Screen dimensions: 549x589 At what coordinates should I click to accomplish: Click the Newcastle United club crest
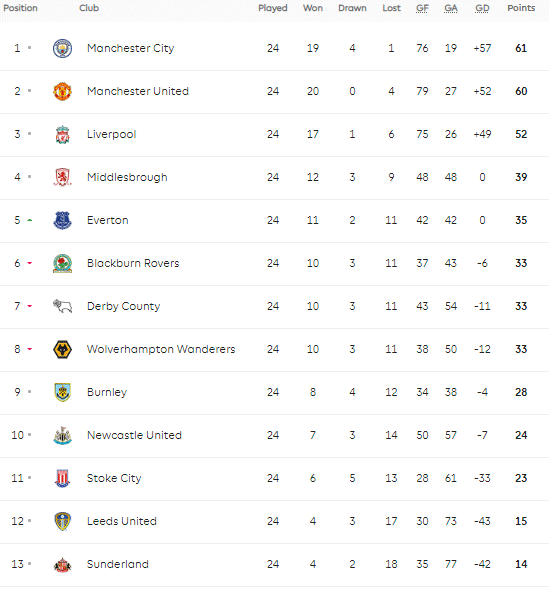pyautogui.click(x=62, y=435)
